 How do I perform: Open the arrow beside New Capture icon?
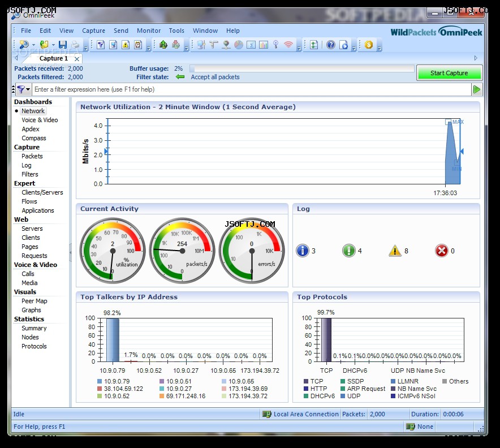point(33,45)
